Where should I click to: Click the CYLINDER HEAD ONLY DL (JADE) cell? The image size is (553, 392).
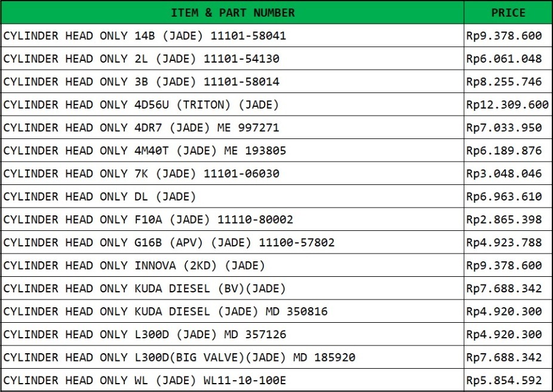(232, 196)
